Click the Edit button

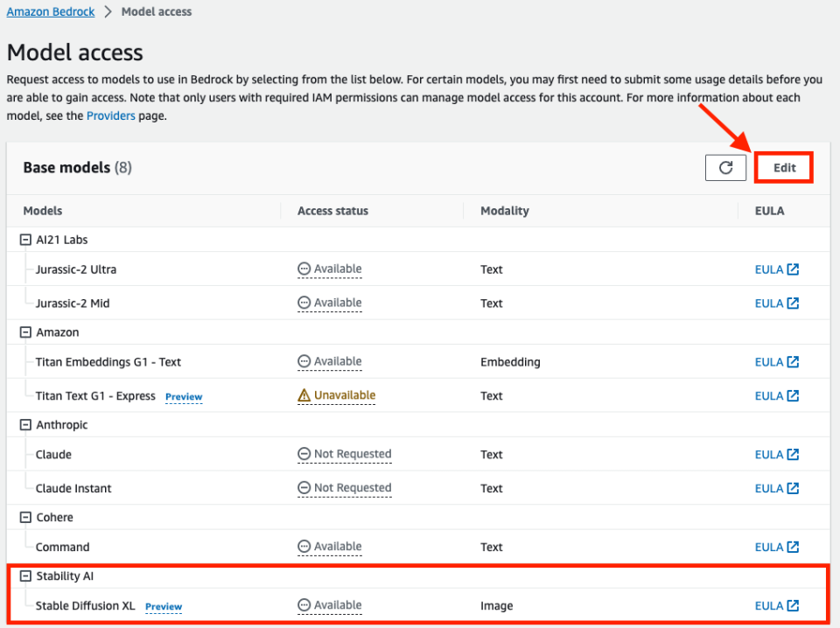[784, 167]
